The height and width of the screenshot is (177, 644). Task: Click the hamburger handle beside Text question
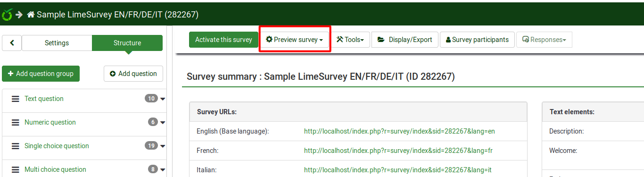click(16, 99)
